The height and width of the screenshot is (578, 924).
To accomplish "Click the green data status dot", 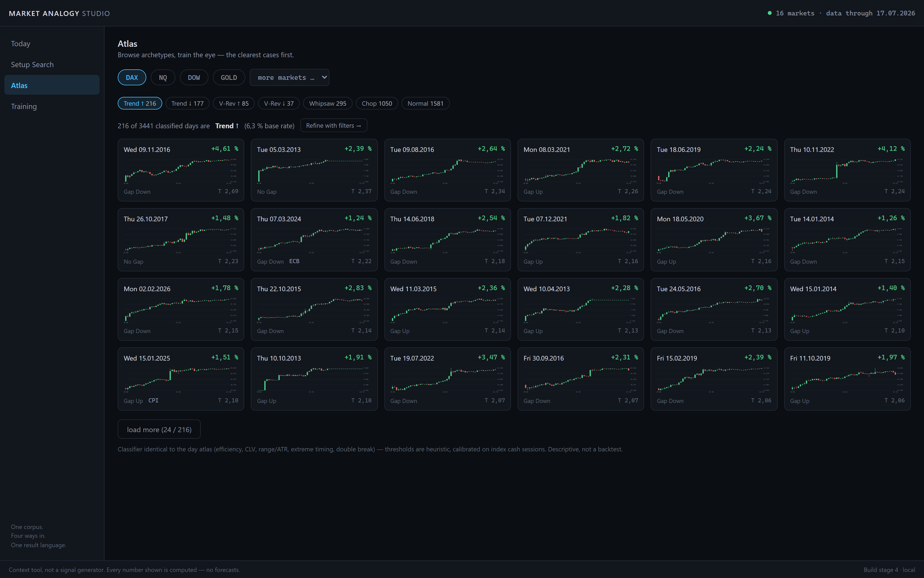I will tap(770, 13).
